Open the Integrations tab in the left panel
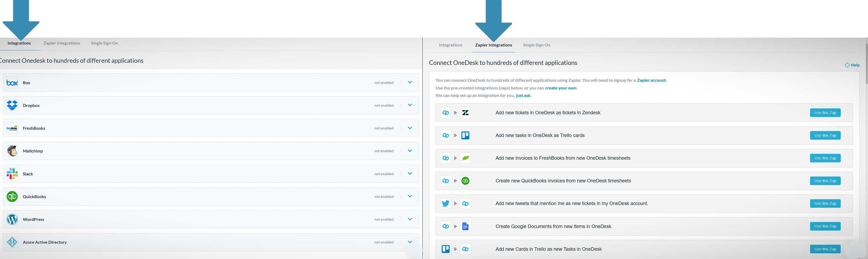 (19, 43)
